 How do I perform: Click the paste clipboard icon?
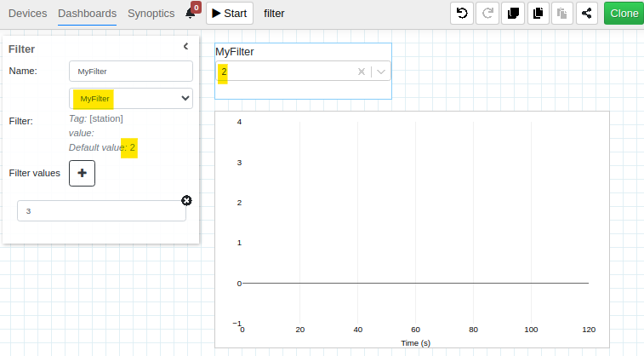[x=561, y=13]
